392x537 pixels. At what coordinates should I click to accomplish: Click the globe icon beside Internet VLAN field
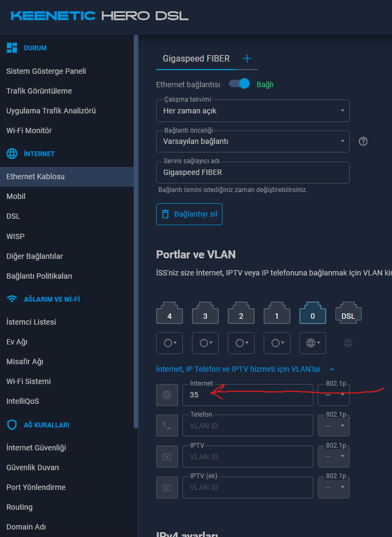point(167,395)
